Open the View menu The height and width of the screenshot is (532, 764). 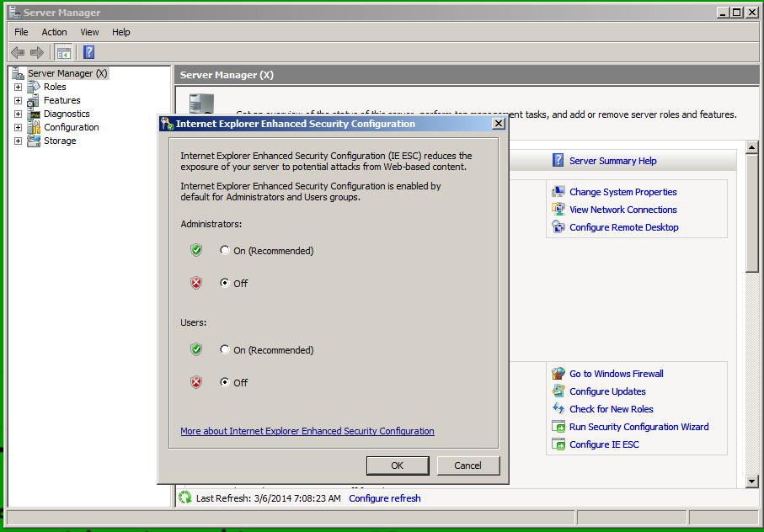tap(89, 32)
